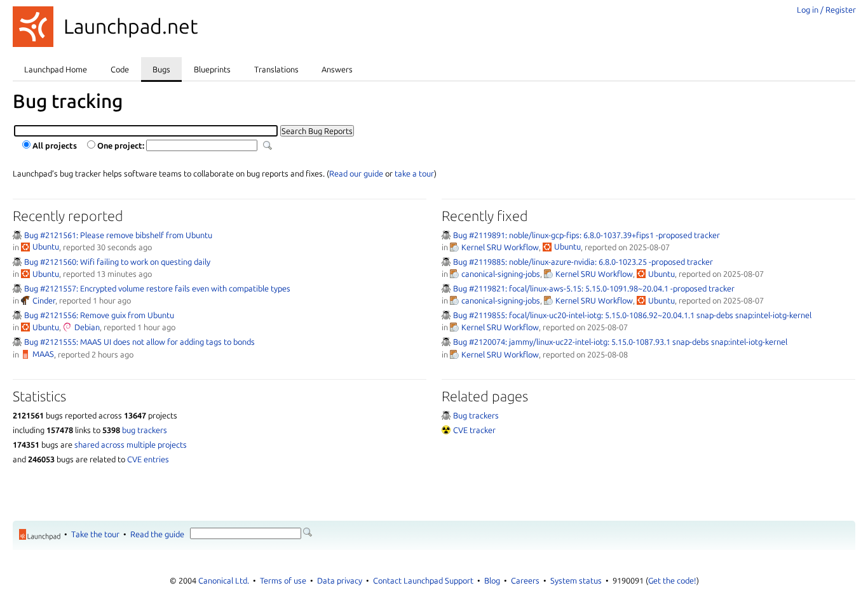Click Ubuntu icon under Bug #2121561
868x595 pixels.
pyautogui.click(x=25, y=247)
